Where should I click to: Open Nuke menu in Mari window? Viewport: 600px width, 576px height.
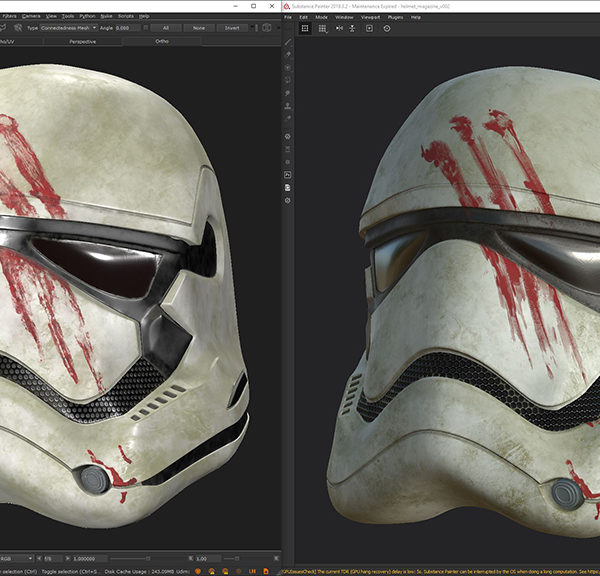[106, 16]
